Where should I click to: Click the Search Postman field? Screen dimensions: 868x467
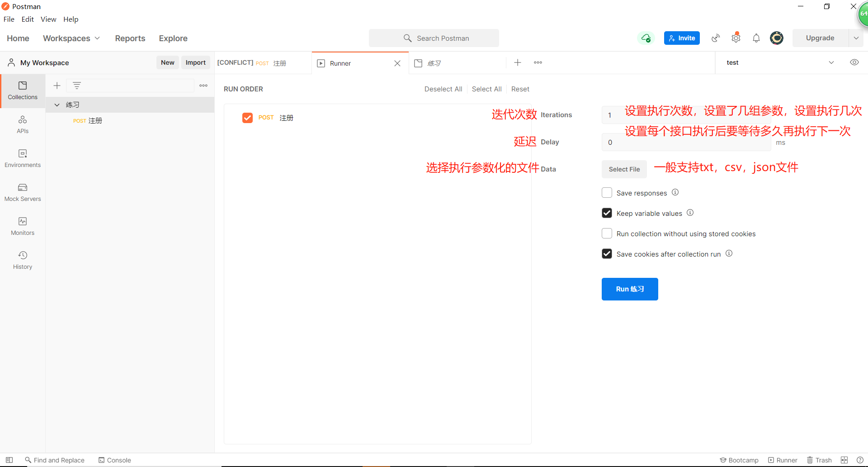pos(434,38)
